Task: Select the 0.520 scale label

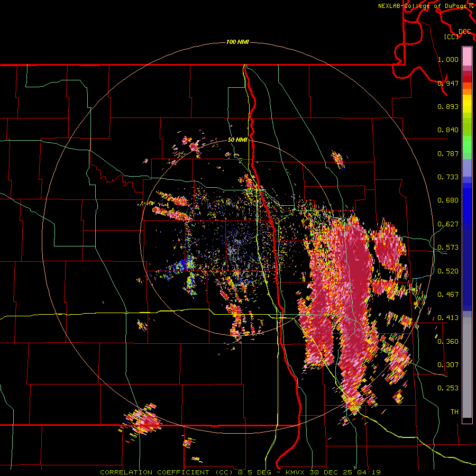Action: pyautogui.click(x=448, y=271)
